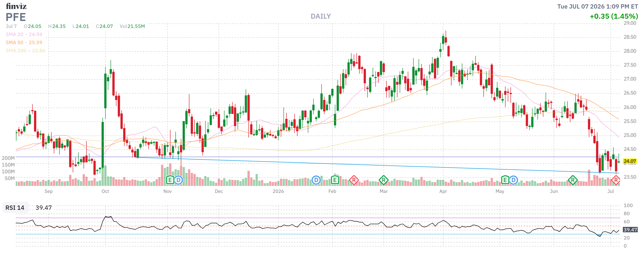Screen dimensions: 644x253
Task: Click the +0.35 (1.45%) change value
Action: pyautogui.click(x=614, y=16)
